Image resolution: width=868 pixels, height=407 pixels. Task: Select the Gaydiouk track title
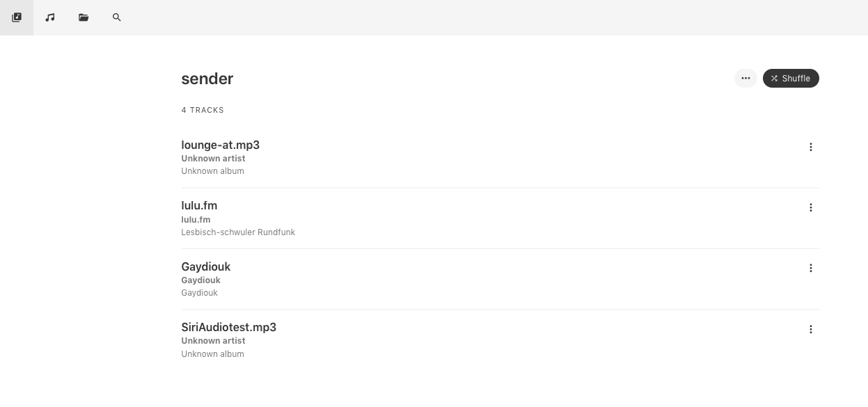[x=205, y=266]
